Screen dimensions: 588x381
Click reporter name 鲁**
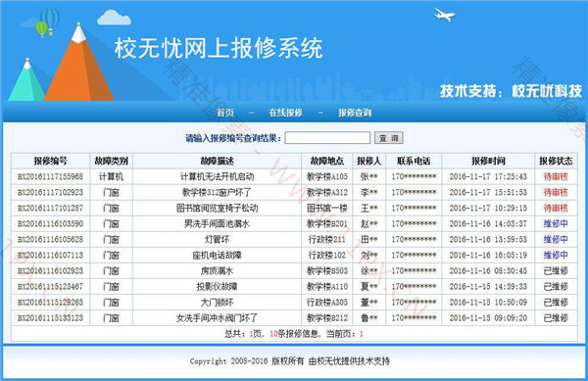[369, 318]
